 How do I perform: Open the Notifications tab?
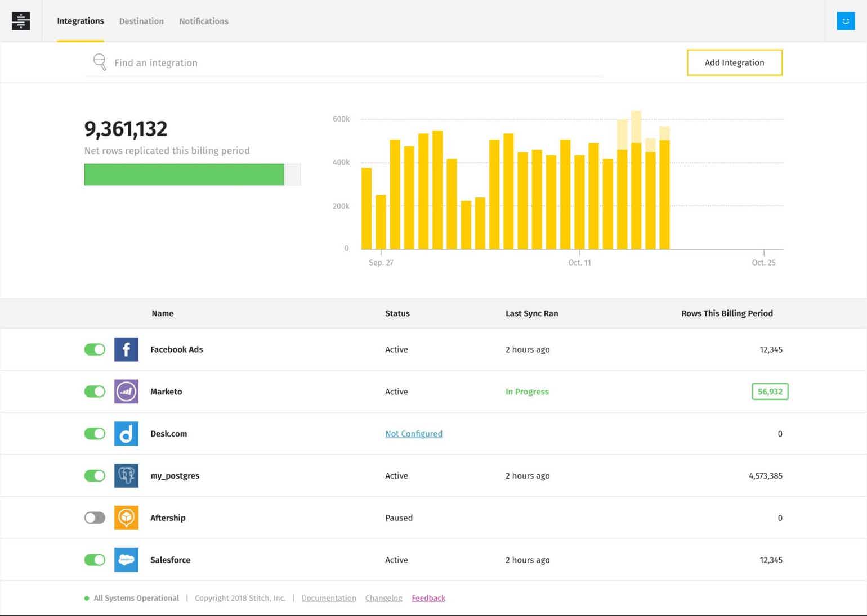click(204, 21)
